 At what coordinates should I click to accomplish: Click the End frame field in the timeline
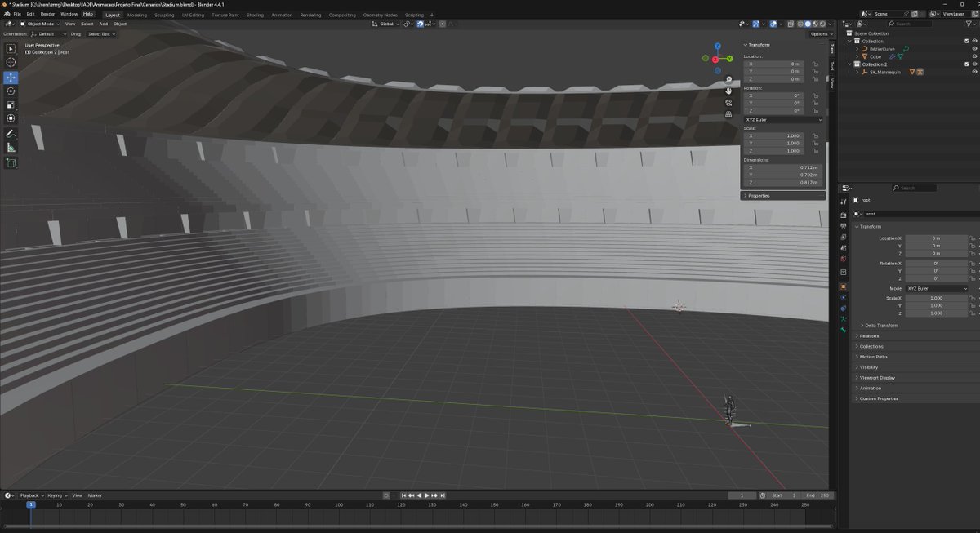[820, 495]
